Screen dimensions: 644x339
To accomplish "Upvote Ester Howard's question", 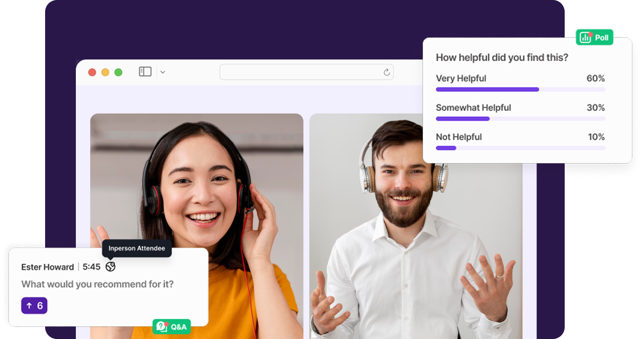I will tap(34, 305).
